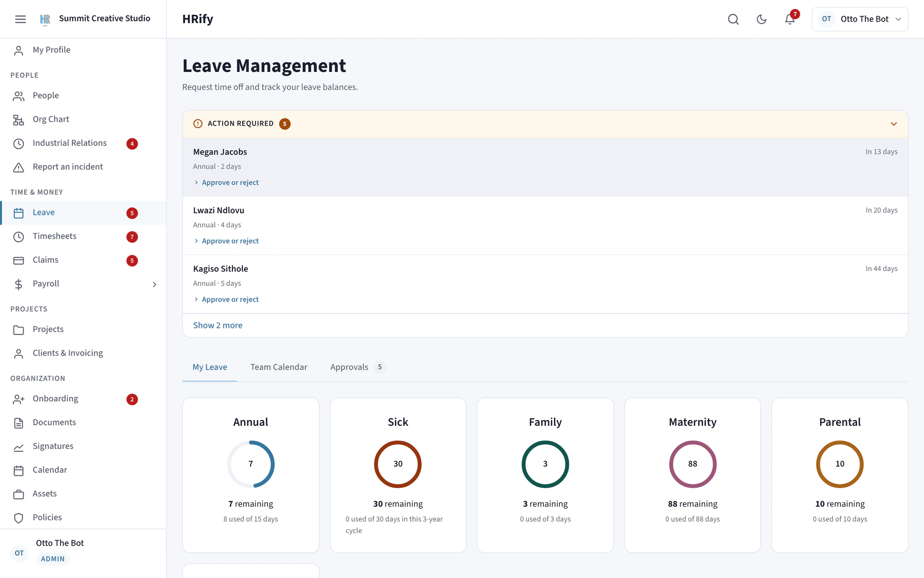Open Timesheets clock icon

click(x=18, y=237)
